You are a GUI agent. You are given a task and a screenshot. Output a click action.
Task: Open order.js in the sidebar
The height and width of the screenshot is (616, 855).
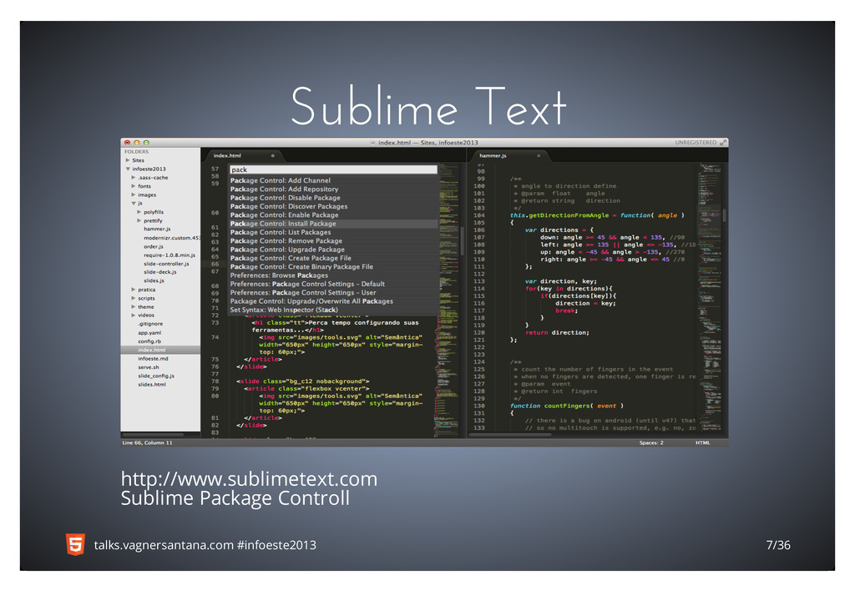(x=154, y=246)
